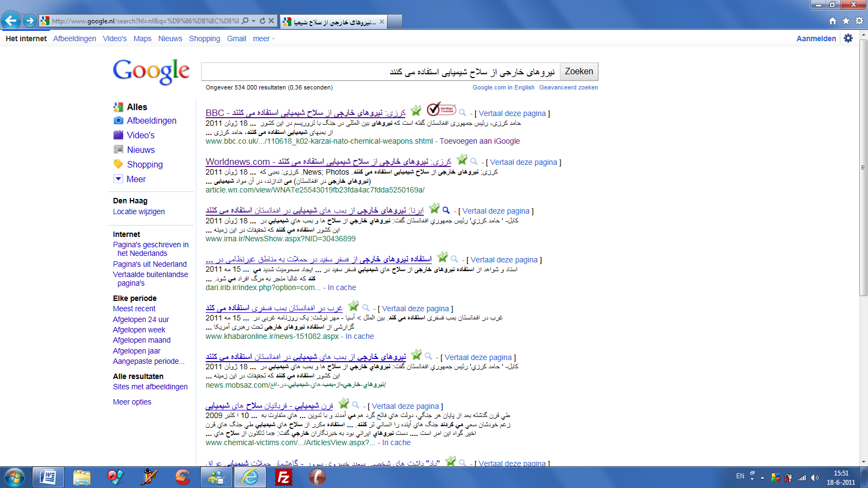Click the green star on the chemical-victims.com result
Image resolution: width=868 pixels, height=488 pixels.
tap(343, 403)
